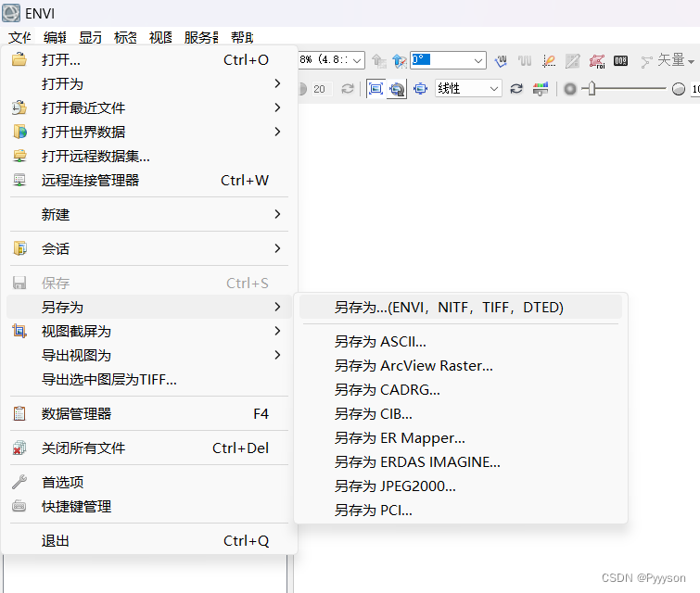700x593 pixels.
Task: Open the 编辑 menu
Action: tap(55, 37)
